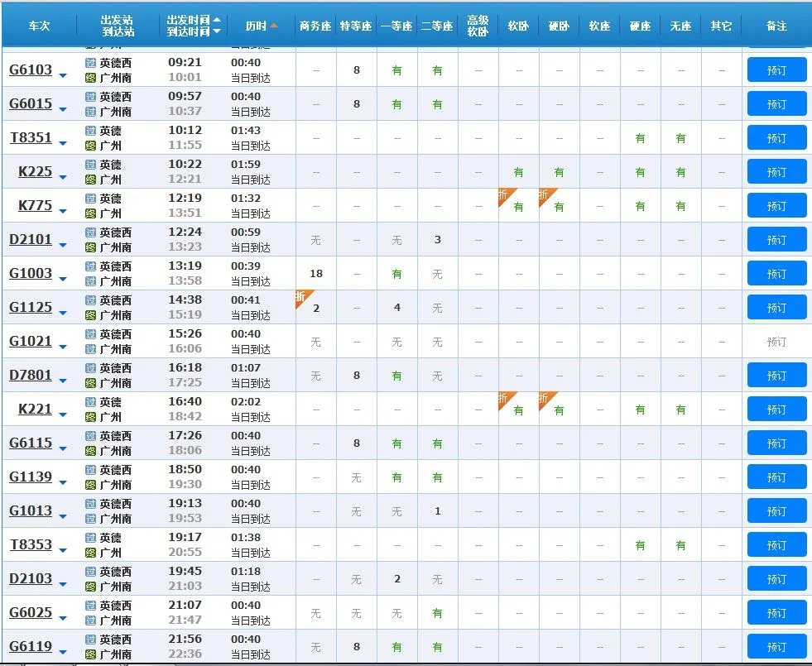Click the 终 terminal icon beside 广州南 for G6103
This screenshot has width=812, height=666.
coord(89,79)
